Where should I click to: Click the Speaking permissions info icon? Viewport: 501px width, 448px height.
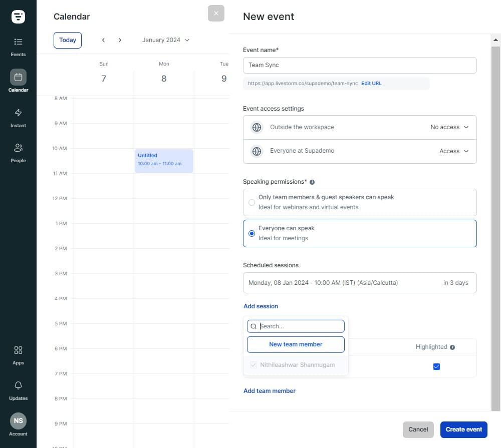tap(312, 182)
